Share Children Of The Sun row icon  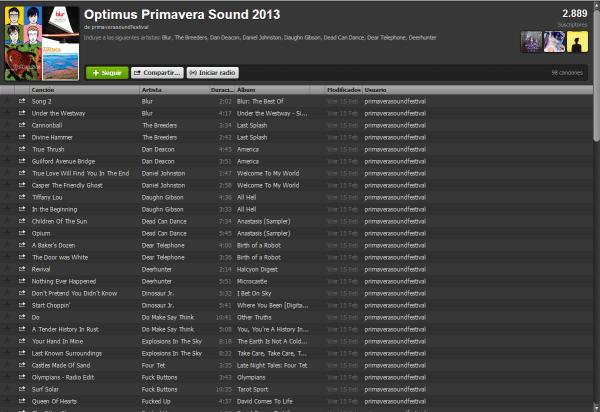pos(22,221)
